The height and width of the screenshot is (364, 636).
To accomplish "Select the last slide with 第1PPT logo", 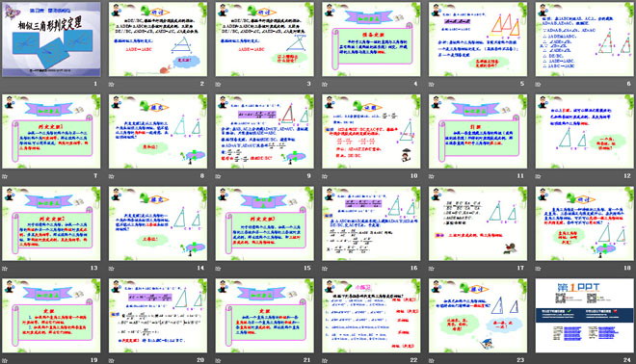I will (x=585, y=315).
